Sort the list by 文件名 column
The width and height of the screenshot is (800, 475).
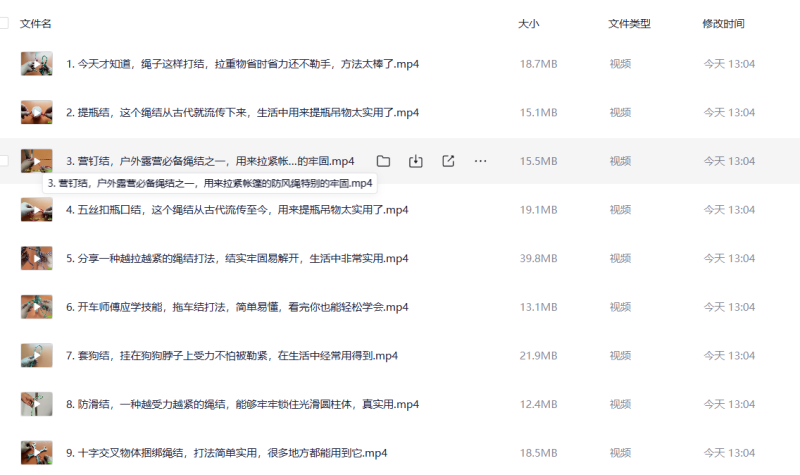pos(36,22)
